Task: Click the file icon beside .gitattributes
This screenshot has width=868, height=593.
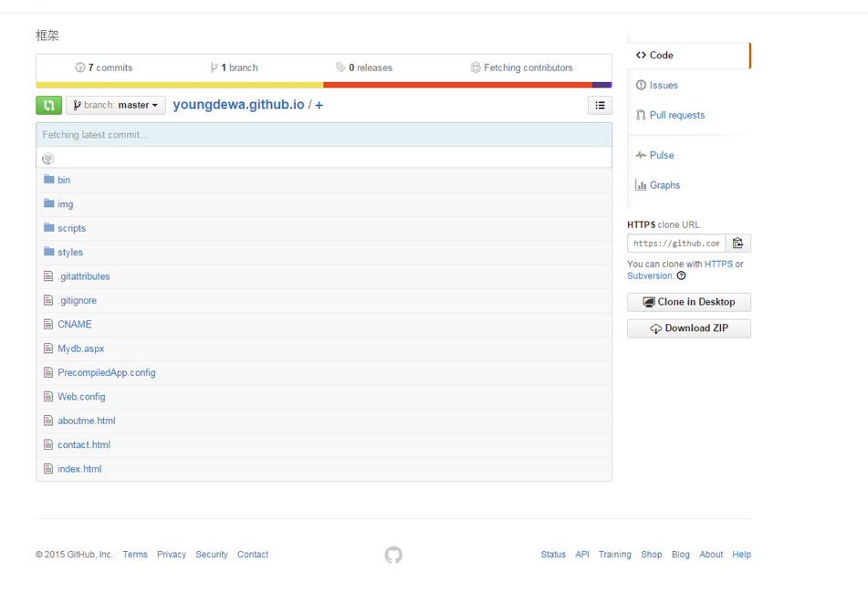Action: [x=48, y=276]
